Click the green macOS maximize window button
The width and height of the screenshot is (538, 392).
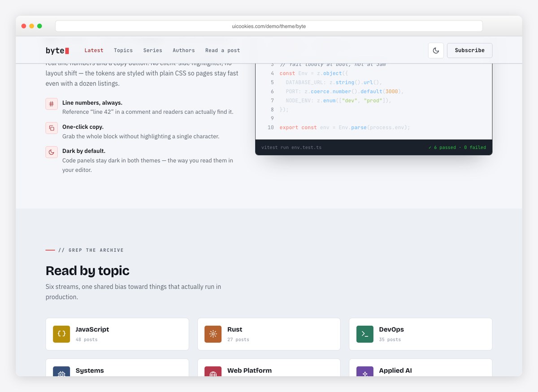(39, 26)
